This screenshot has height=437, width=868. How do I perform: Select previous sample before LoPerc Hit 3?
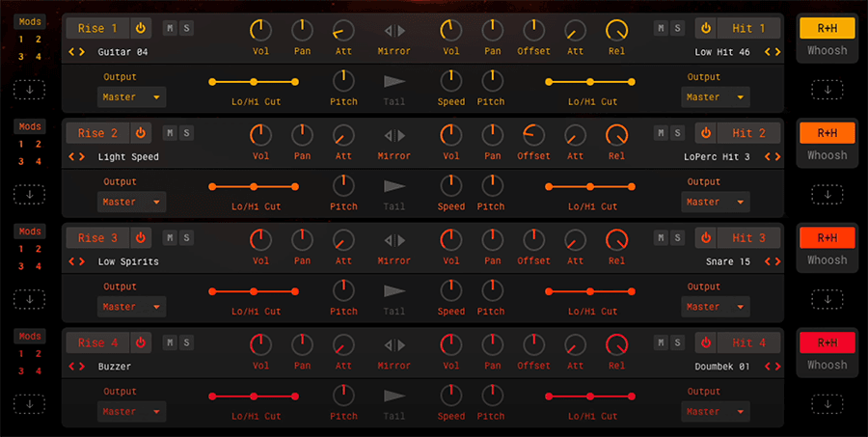768,156
